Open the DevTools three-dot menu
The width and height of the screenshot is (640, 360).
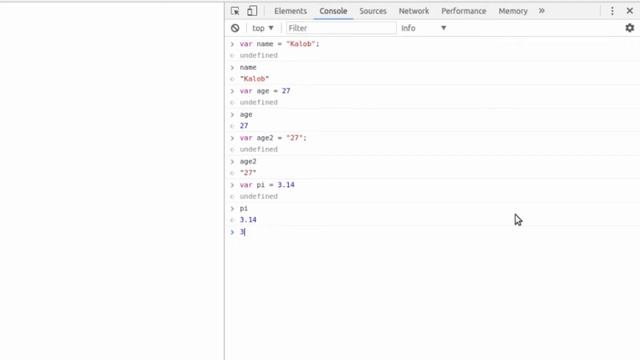click(x=612, y=11)
